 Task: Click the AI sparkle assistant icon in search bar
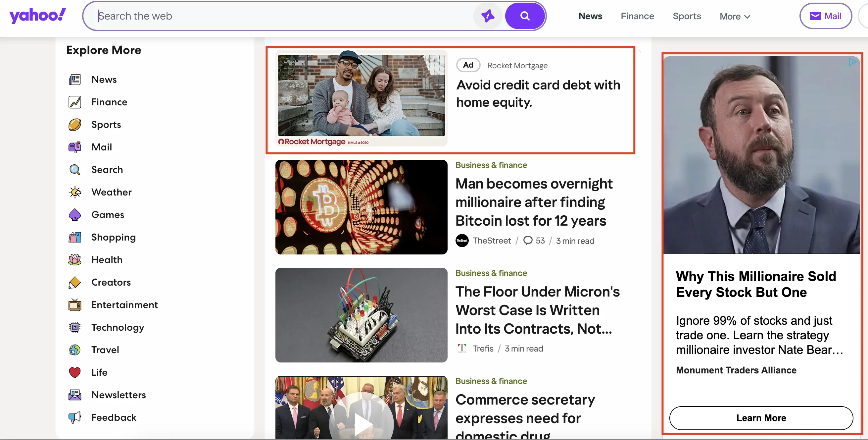coord(488,16)
